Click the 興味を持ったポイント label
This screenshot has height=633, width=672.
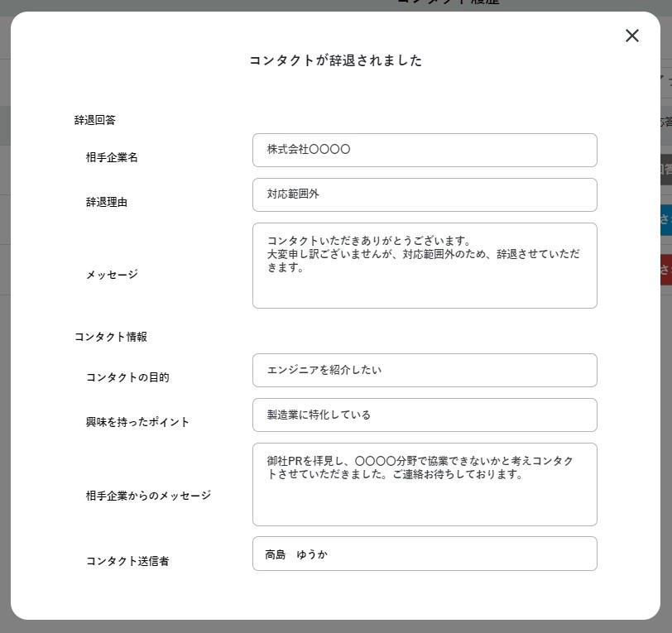[137, 422]
